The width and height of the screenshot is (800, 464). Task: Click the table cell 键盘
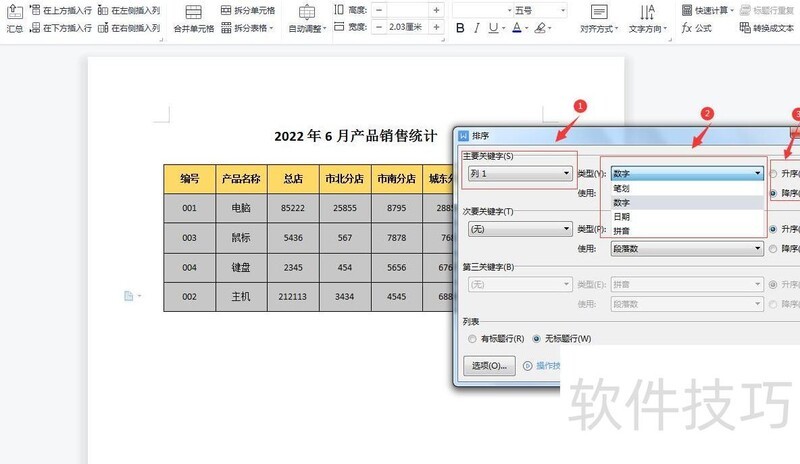[241, 267]
